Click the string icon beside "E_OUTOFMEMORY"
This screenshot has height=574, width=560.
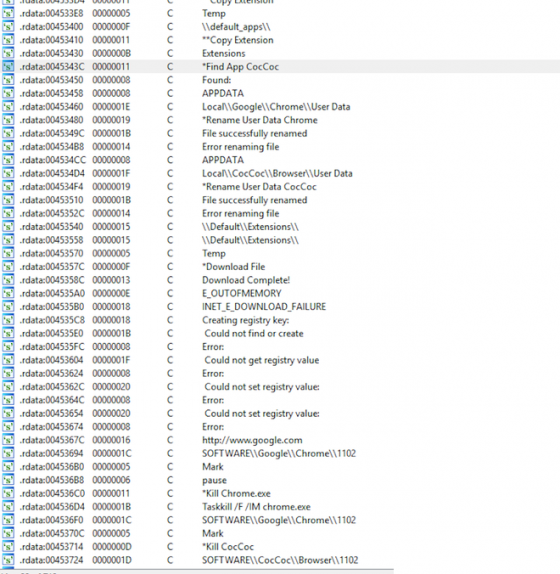coord(8,293)
